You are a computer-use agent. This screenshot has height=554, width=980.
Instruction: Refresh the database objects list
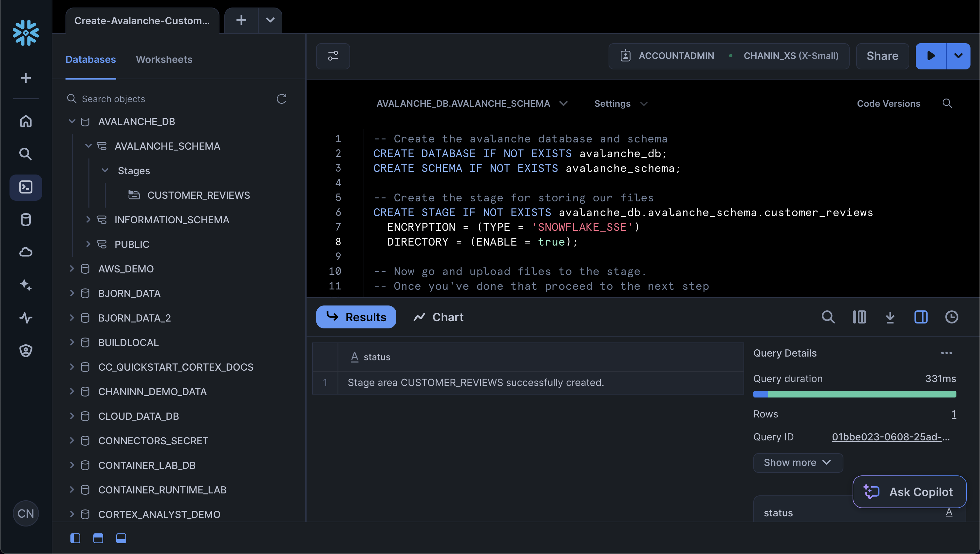click(x=281, y=99)
